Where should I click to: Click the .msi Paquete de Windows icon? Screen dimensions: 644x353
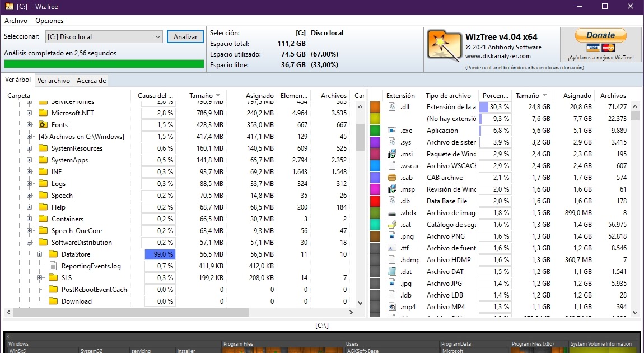point(393,154)
